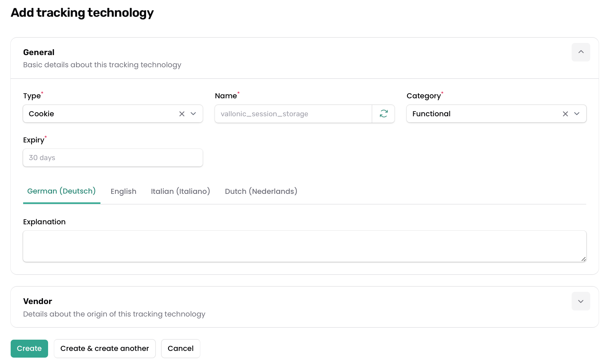Select the Functional category combo box
610x364 pixels.
[x=496, y=114]
